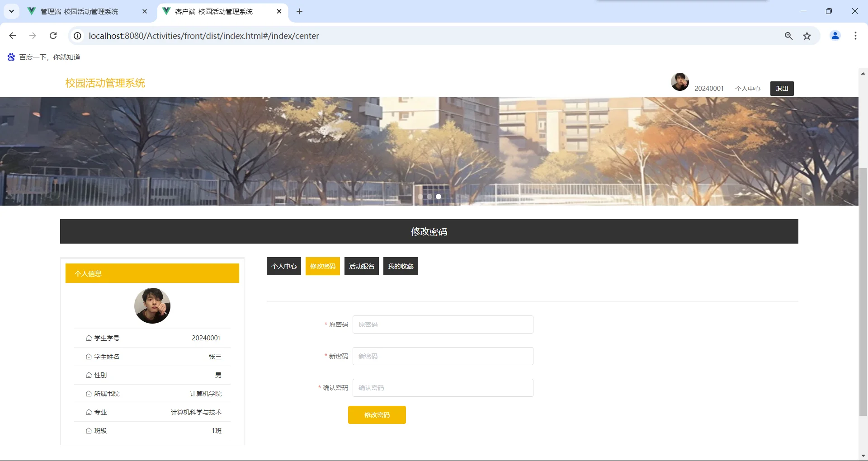Image resolution: width=868 pixels, height=461 pixels.
Task: Open a new browser tab with plus button
Action: [299, 12]
